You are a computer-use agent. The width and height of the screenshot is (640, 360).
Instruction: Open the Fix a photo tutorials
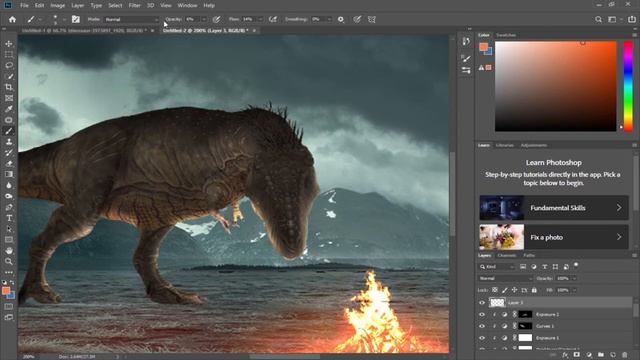pos(554,237)
